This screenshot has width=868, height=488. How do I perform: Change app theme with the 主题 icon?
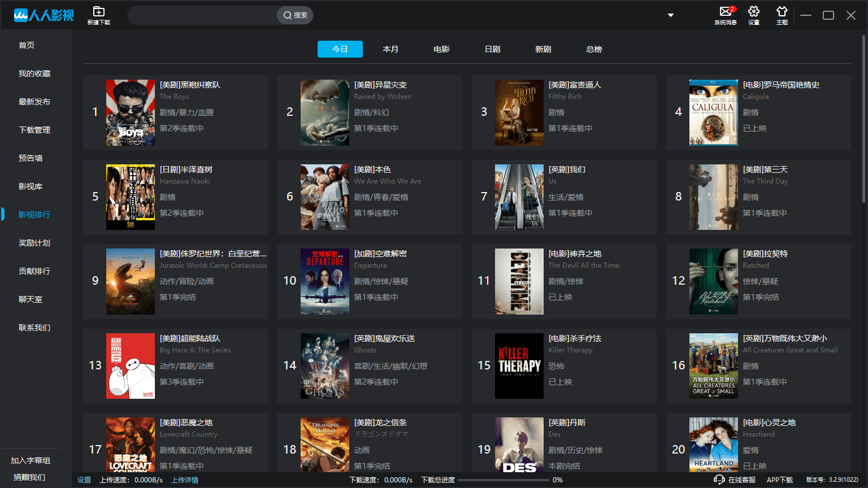tap(782, 15)
